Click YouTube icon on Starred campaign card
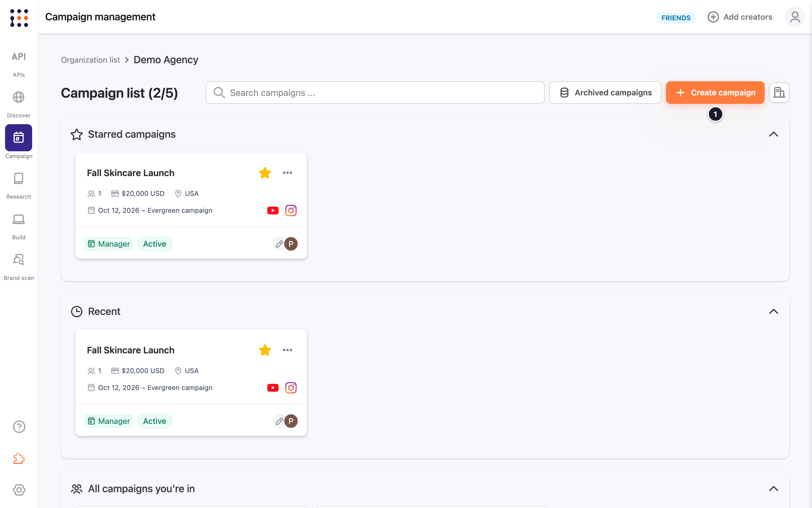 click(x=273, y=211)
